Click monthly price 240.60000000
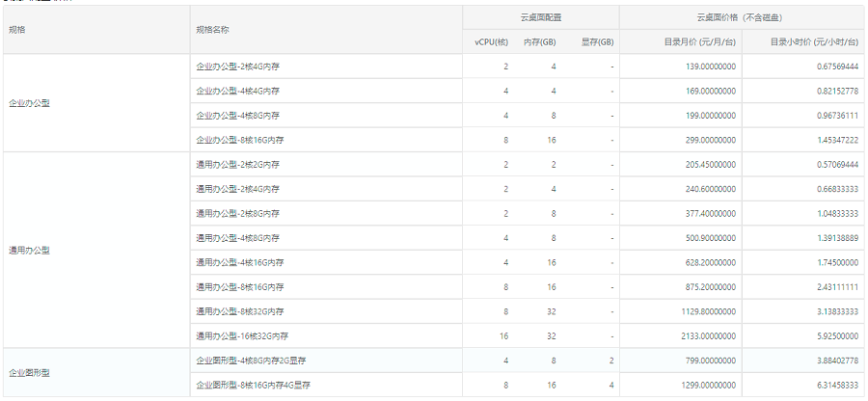The width and height of the screenshot is (868, 401). (x=711, y=189)
